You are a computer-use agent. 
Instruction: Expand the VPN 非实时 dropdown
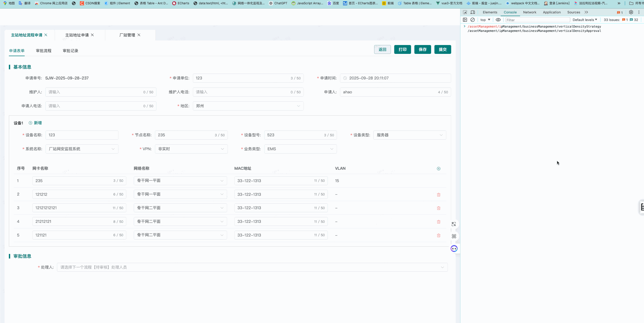point(191,149)
